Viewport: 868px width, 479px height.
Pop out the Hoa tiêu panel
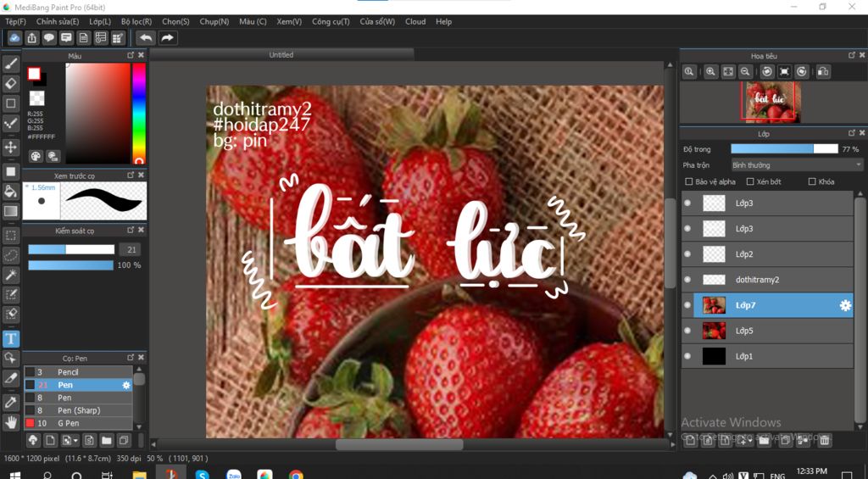(851, 55)
